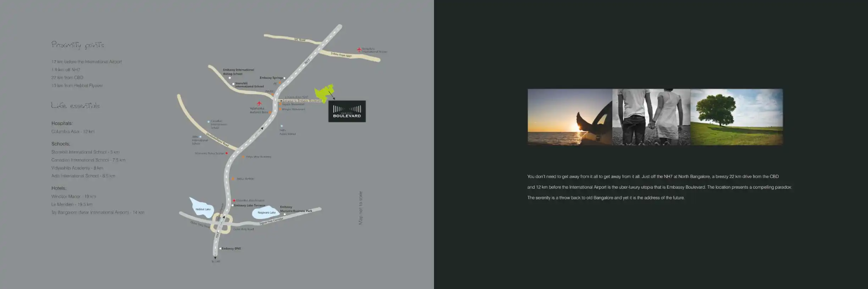Select the sunset boat photo

click(x=569, y=117)
